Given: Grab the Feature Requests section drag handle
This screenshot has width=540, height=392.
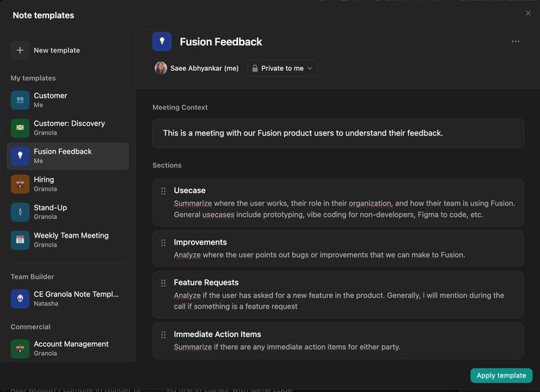Looking at the screenshot, I should click(x=164, y=283).
